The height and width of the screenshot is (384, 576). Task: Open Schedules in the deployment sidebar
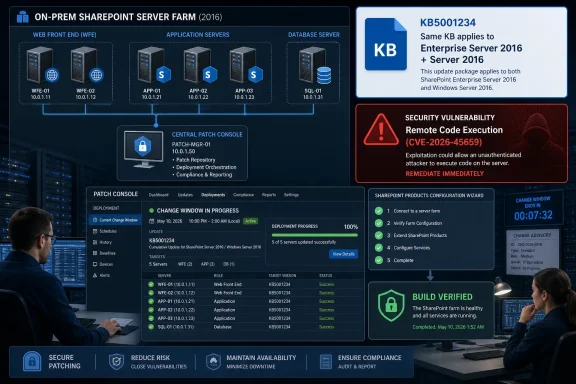(108, 231)
